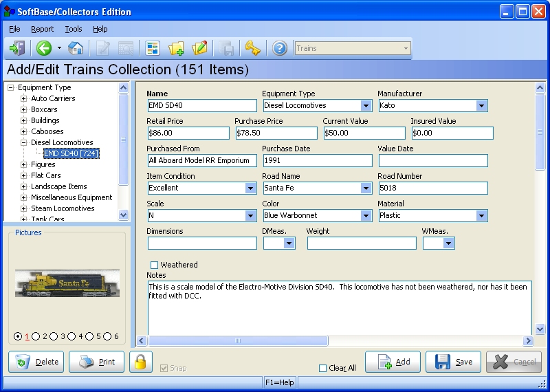Select picture radio button 2
The height and width of the screenshot is (392, 550).
point(36,336)
